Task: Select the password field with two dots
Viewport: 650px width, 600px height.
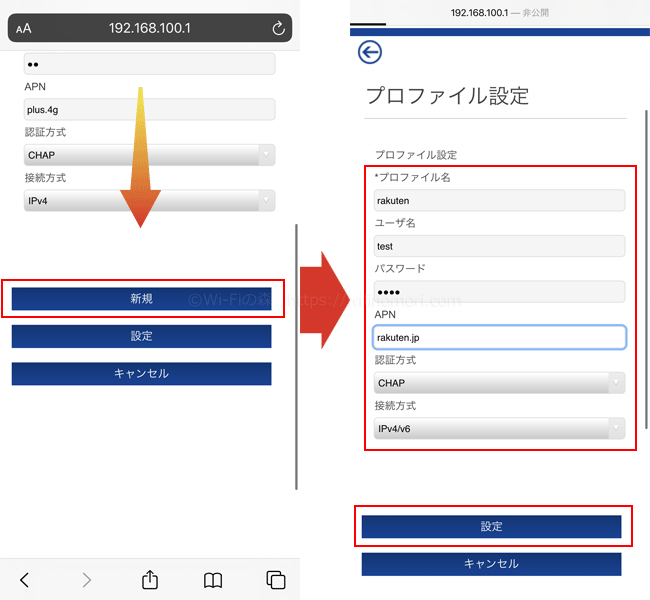Action: click(x=150, y=64)
